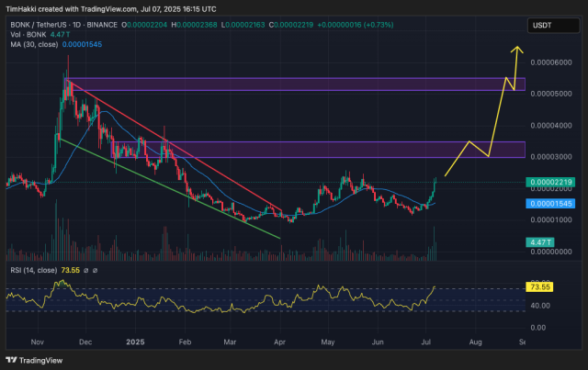Image resolution: width=588 pixels, height=370 pixels.
Task: Click the BONK / TetherUS symbol title
Action: 39,25
